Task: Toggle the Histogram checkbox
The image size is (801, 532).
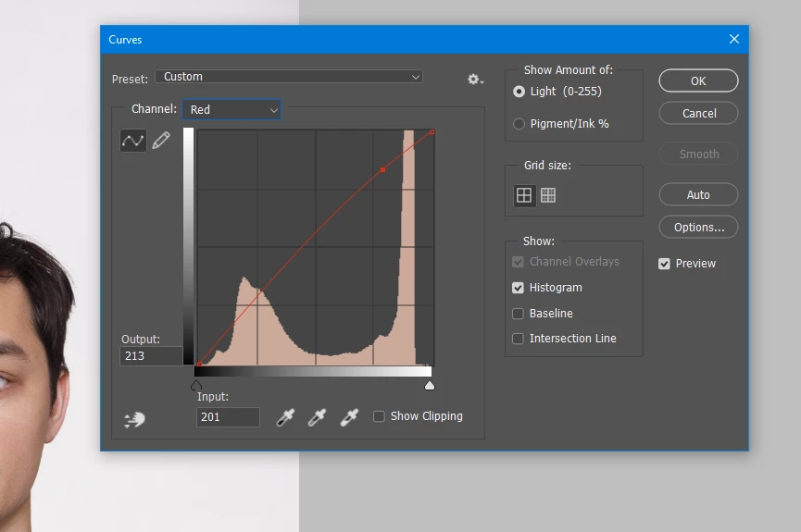Action: (518, 288)
